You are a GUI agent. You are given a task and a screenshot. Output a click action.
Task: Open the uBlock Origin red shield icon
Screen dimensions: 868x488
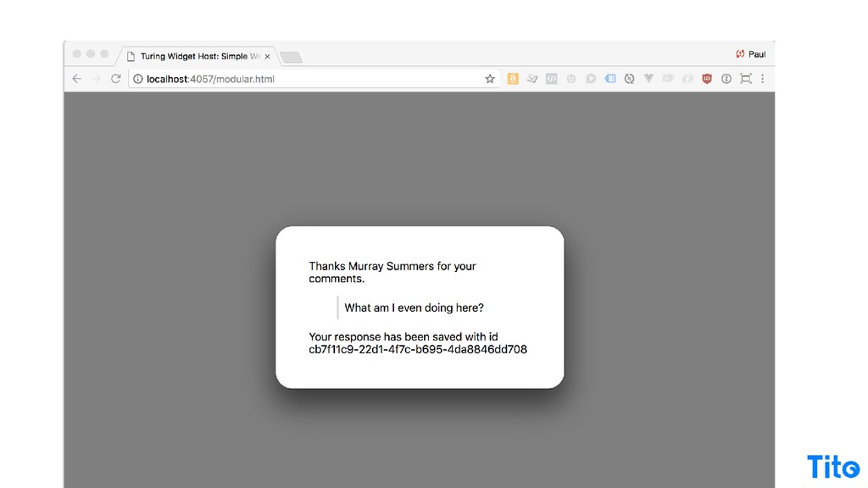[707, 79]
